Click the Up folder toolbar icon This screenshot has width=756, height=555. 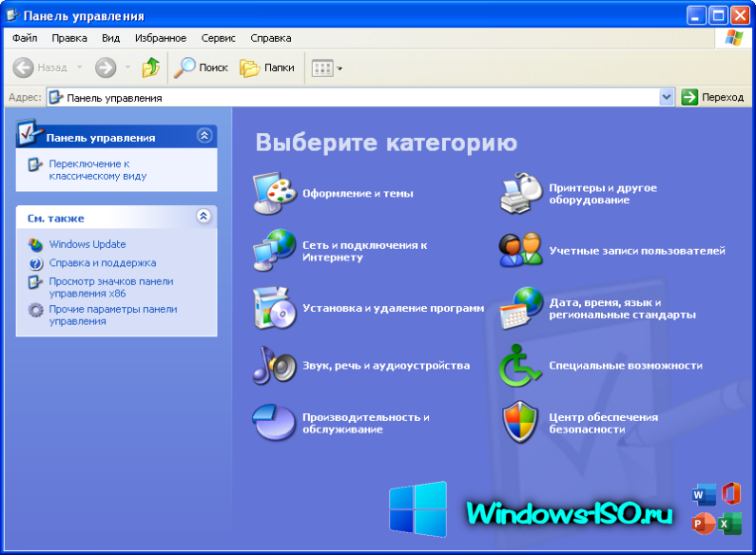[151, 67]
